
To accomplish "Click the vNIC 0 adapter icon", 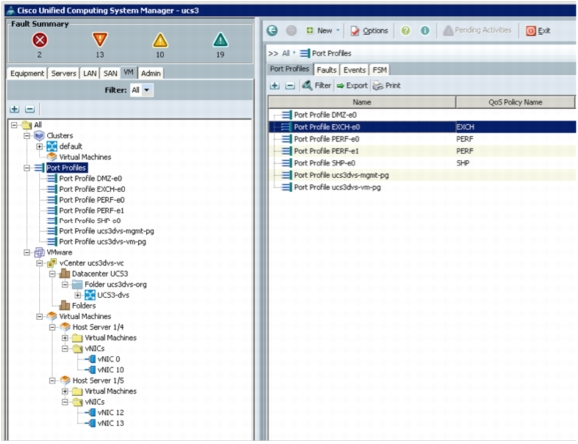I will pos(90,359).
